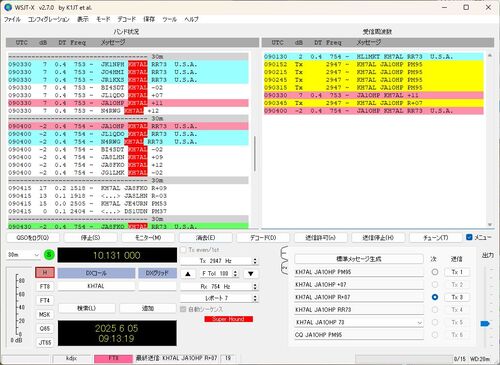Select the next radio button for Tx 2
Viewport: 500px width, 365px height.
click(435, 285)
